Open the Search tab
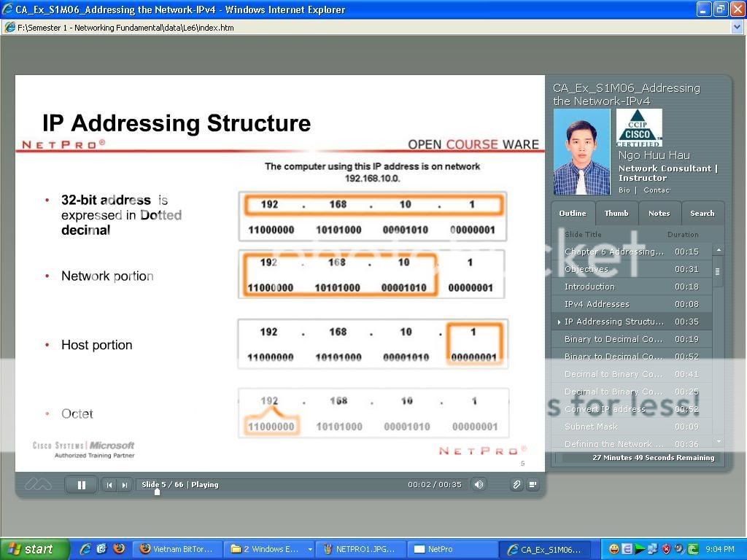The image size is (747, 560). 702,214
